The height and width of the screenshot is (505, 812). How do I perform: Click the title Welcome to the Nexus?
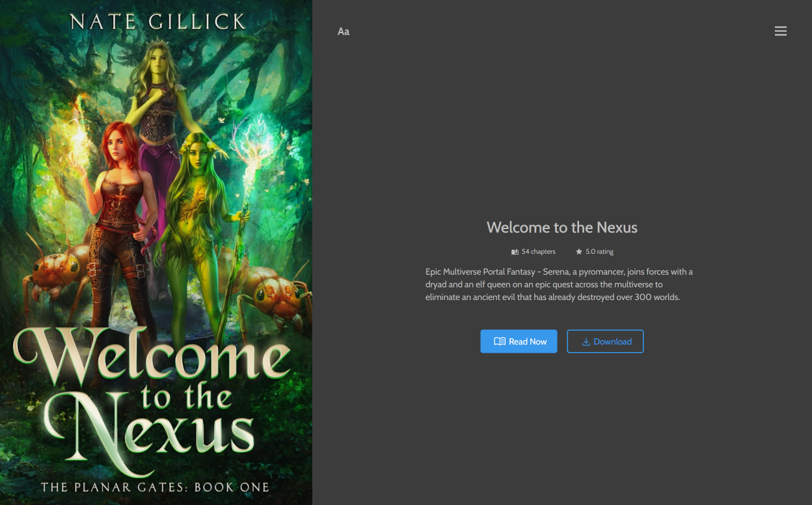(x=562, y=227)
